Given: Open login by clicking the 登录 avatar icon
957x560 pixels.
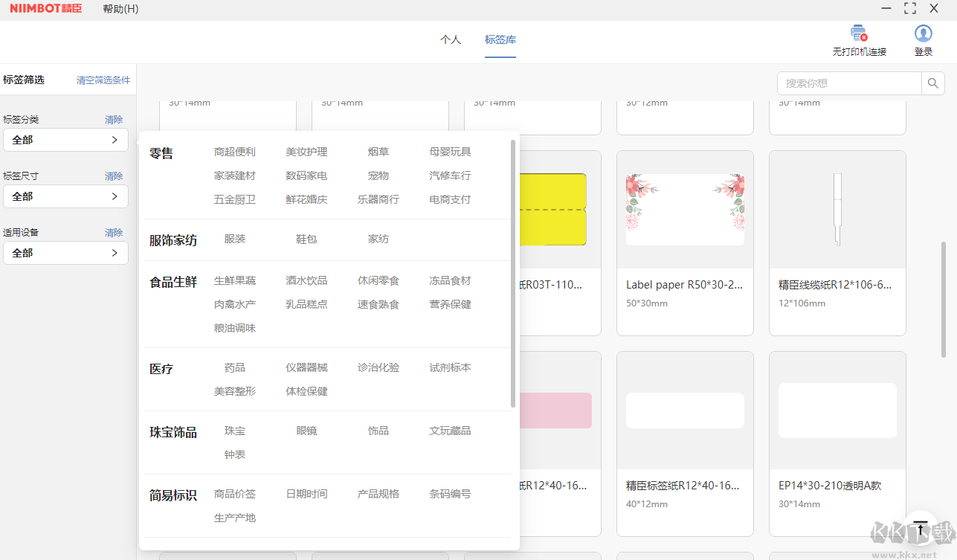Looking at the screenshot, I should pos(923,33).
